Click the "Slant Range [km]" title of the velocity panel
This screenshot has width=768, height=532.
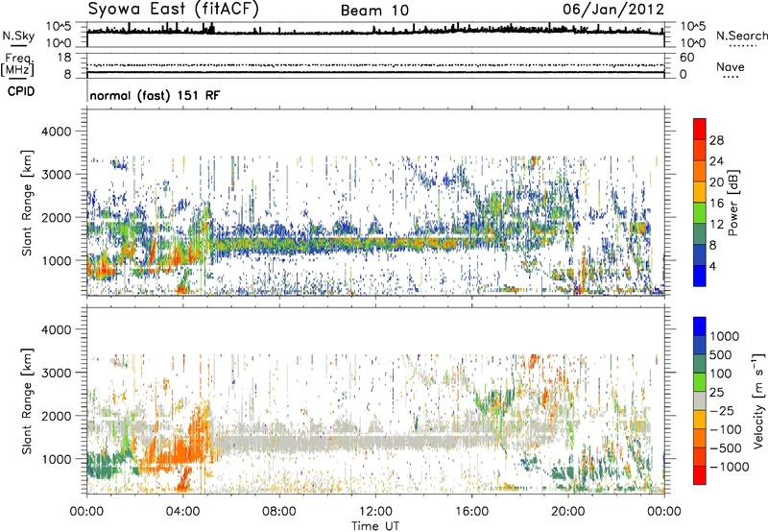[x=27, y=401]
